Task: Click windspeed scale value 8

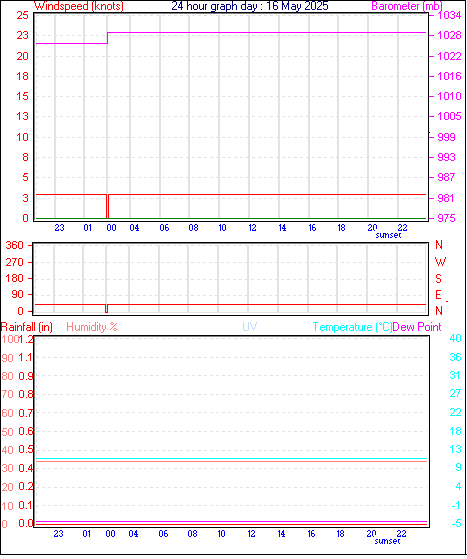Action: 25,157
